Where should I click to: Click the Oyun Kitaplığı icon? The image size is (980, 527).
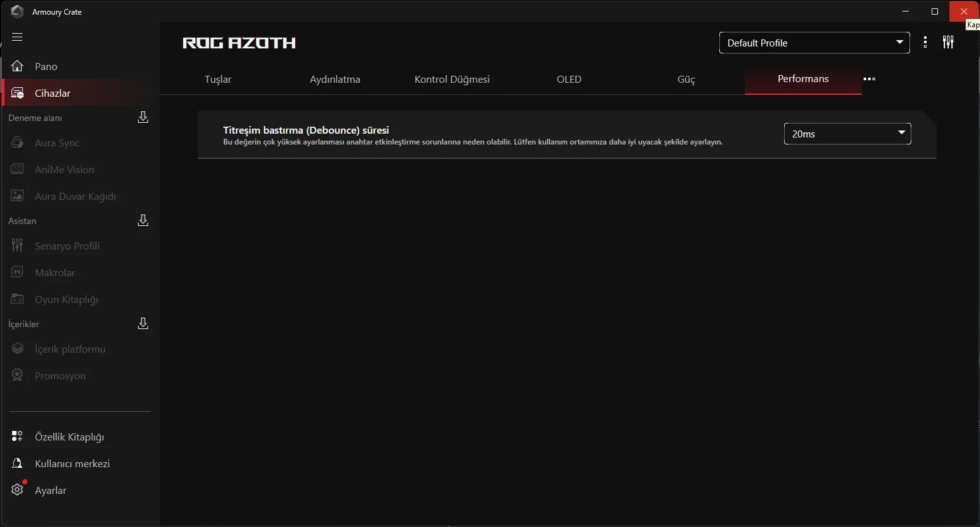[x=17, y=299]
